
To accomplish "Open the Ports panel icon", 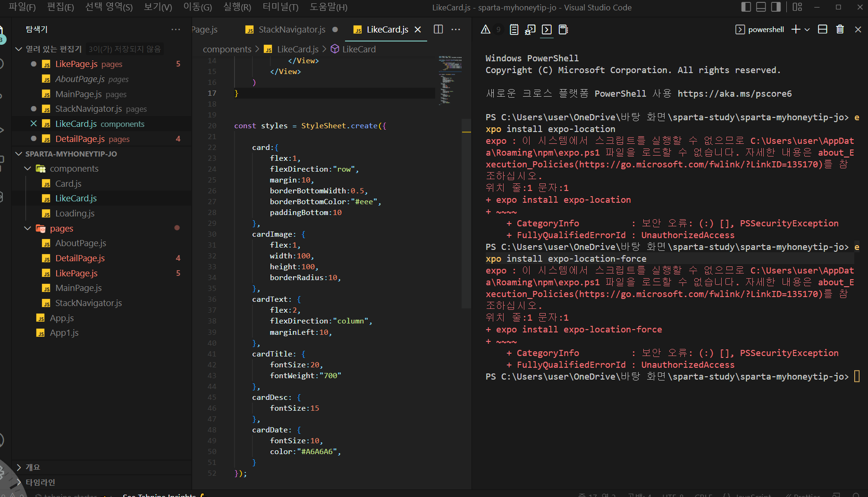I will [x=563, y=29].
